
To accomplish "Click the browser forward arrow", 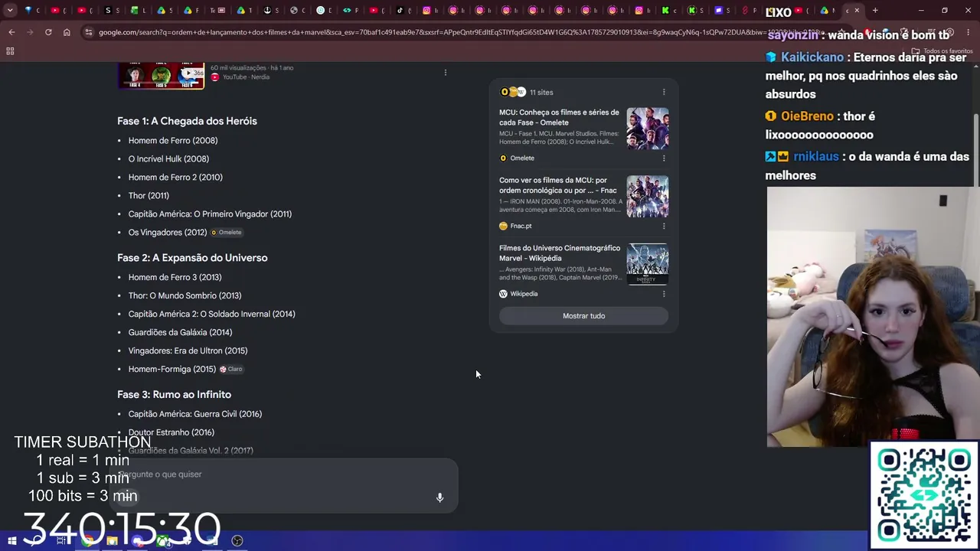I will pyautogui.click(x=30, y=32).
